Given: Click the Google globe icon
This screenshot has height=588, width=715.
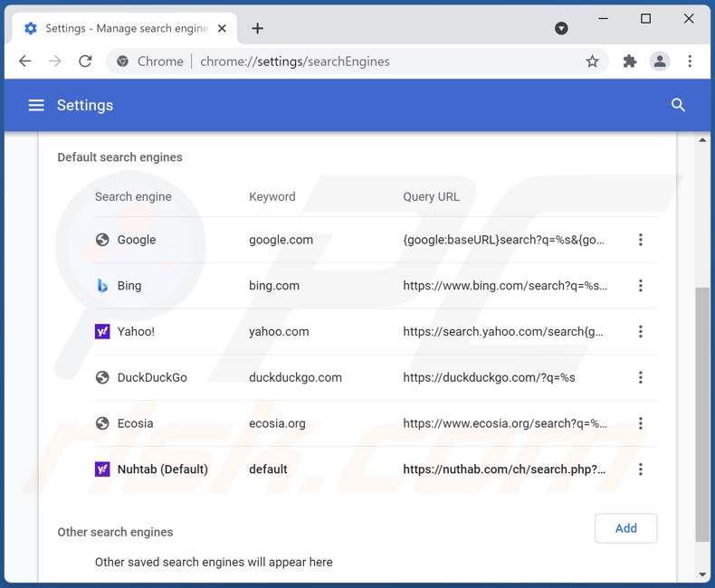Looking at the screenshot, I should click(x=102, y=240).
